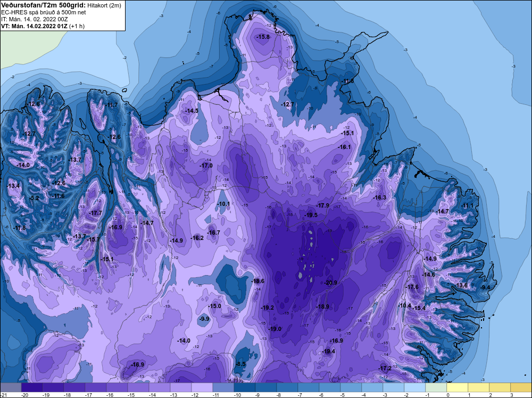Click the -11.7 temperature label
This screenshot has height=398, width=532.
click(111, 105)
